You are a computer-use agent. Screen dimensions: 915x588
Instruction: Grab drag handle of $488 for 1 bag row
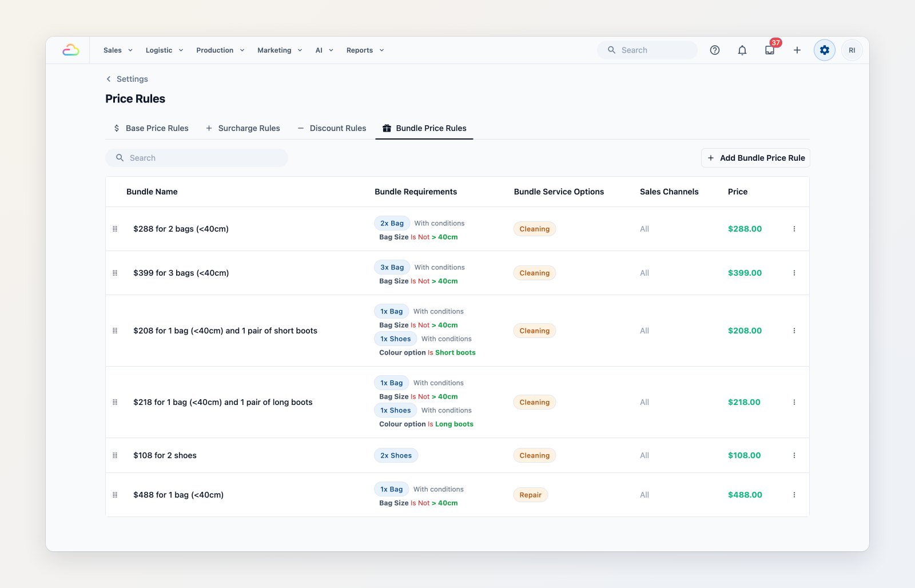[115, 495]
